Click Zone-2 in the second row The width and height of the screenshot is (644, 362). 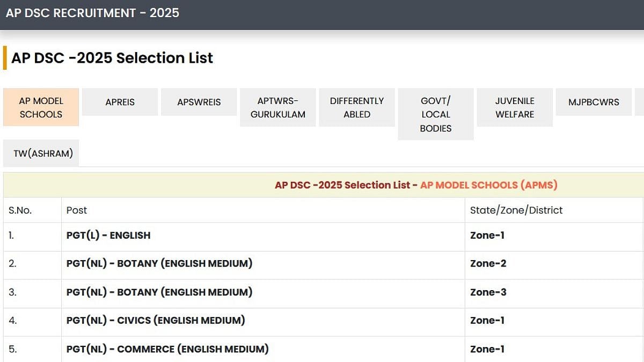tap(488, 263)
